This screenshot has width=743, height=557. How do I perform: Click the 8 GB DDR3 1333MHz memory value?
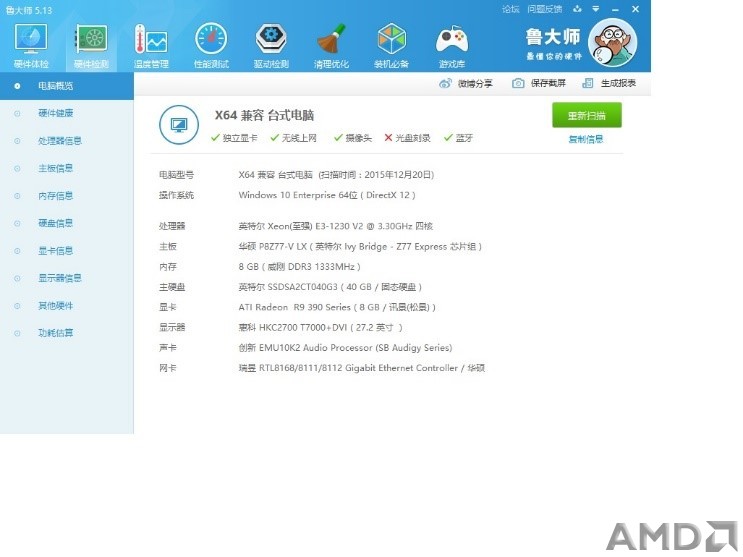299,267
